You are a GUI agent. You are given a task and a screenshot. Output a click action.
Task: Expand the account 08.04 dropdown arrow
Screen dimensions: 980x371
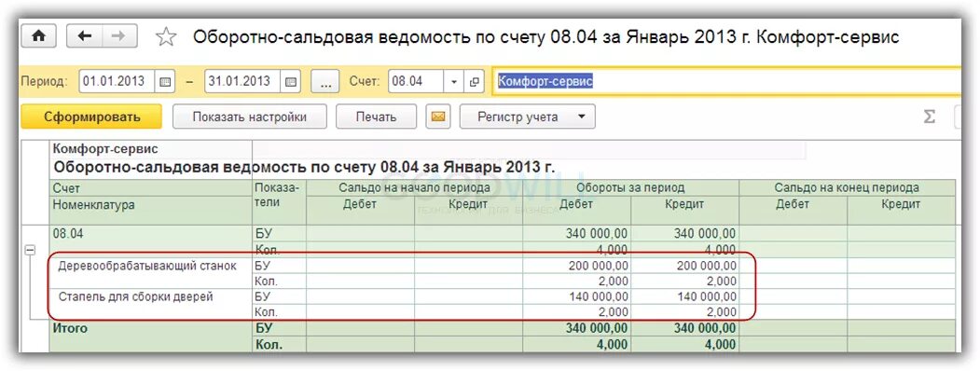tap(453, 81)
